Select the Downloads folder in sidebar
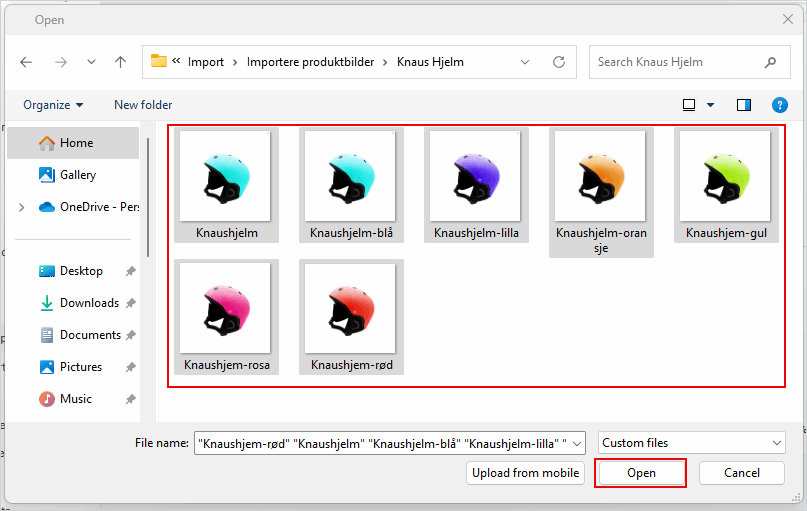The height and width of the screenshot is (511, 807). pyautogui.click(x=88, y=303)
